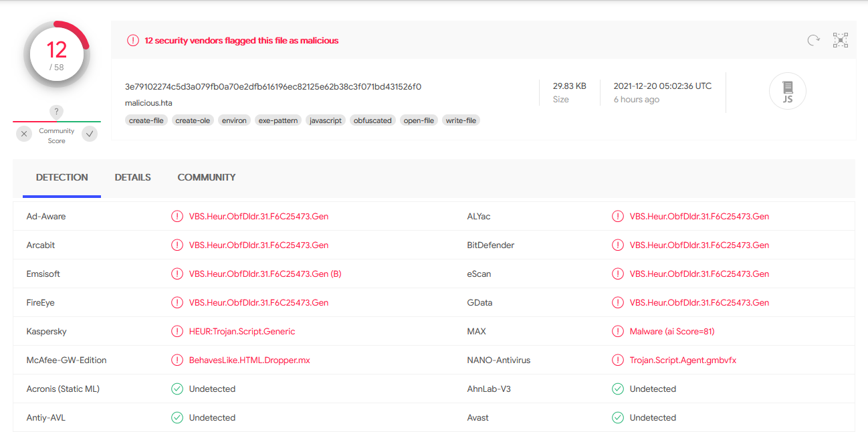Click the red alert icon in banner
This screenshot has width=868, height=432.
(133, 41)
